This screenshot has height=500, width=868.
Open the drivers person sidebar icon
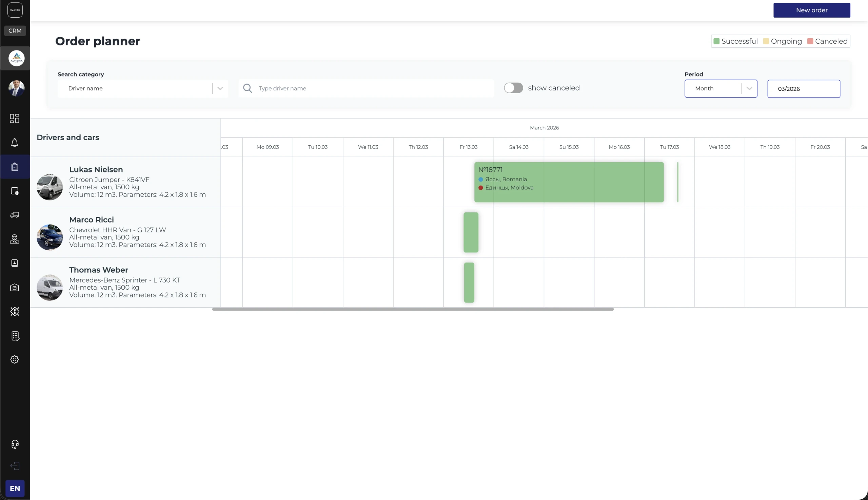[15, 239]
